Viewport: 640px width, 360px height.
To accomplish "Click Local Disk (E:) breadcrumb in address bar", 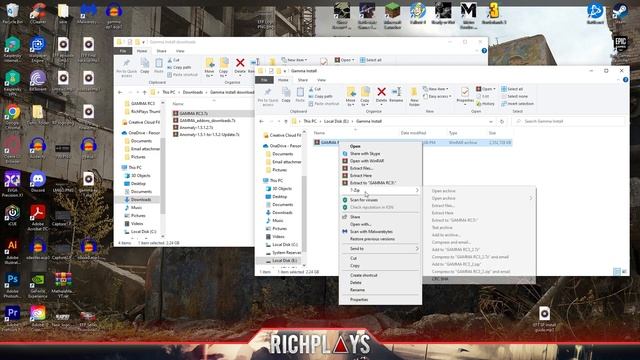I will click(336, 121).
